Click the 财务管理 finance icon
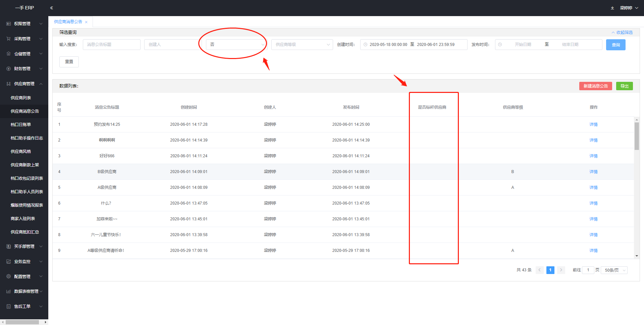644x325 pixels. click(x=9, y=69)
